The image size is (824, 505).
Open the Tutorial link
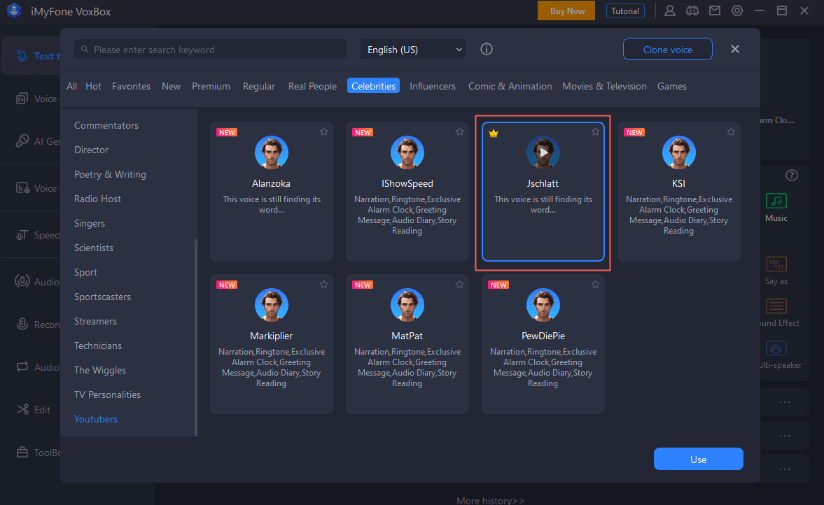pyautogui.click(x=625, y=11)
